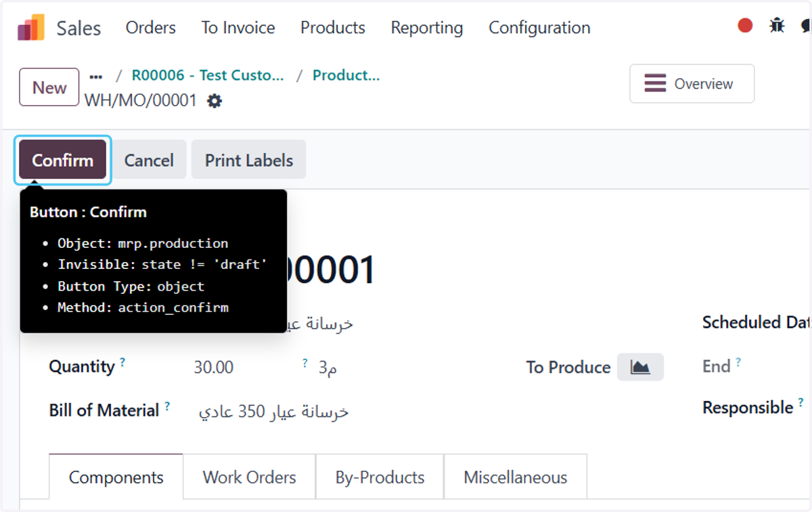The image size is (812, 512).
Task: Click the WH/MO/00001 record name text
Action: point(141,101)
